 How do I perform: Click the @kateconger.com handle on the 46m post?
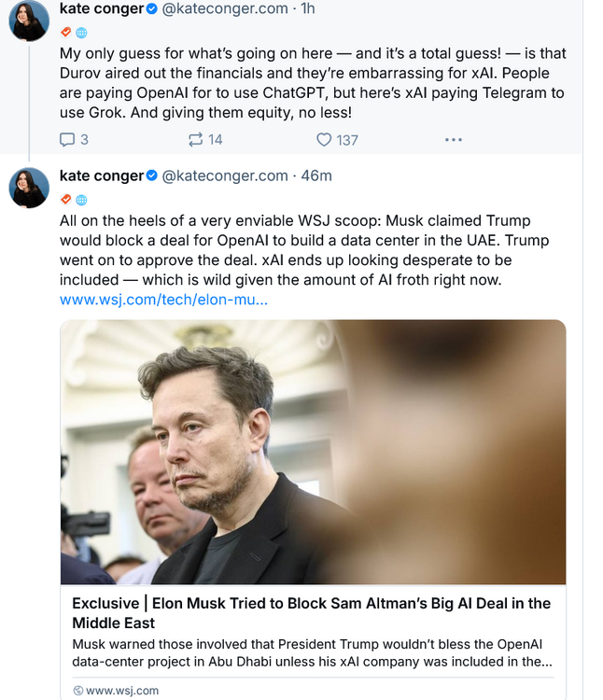pyautogui.click(x=225, y=175)
